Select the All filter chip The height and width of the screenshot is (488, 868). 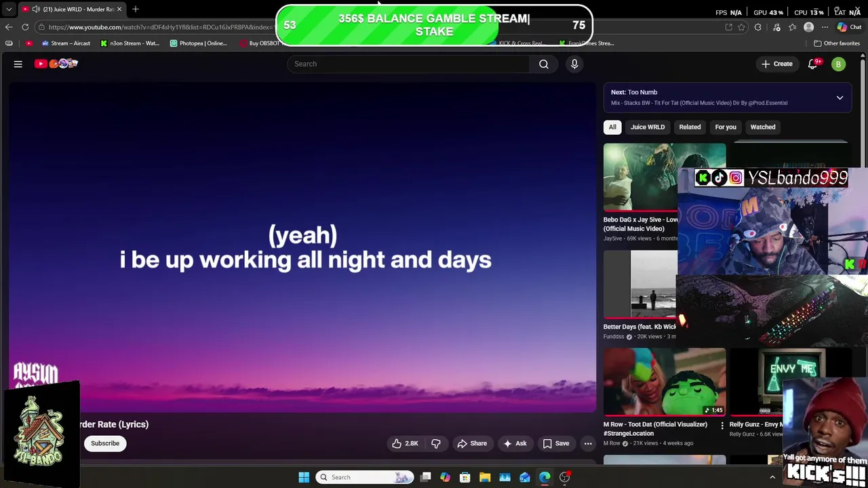(x=612, y=127)
